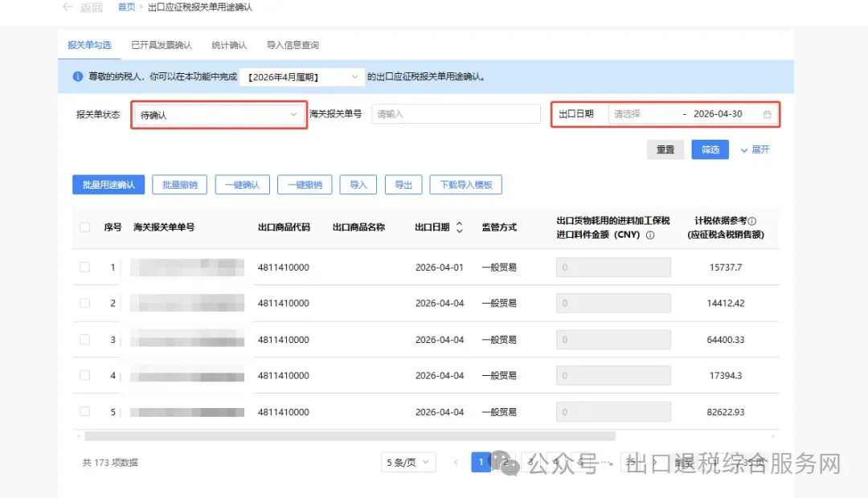868x498 pixels.
Task: Click the back arrow 返回
Action: (83, 7)
